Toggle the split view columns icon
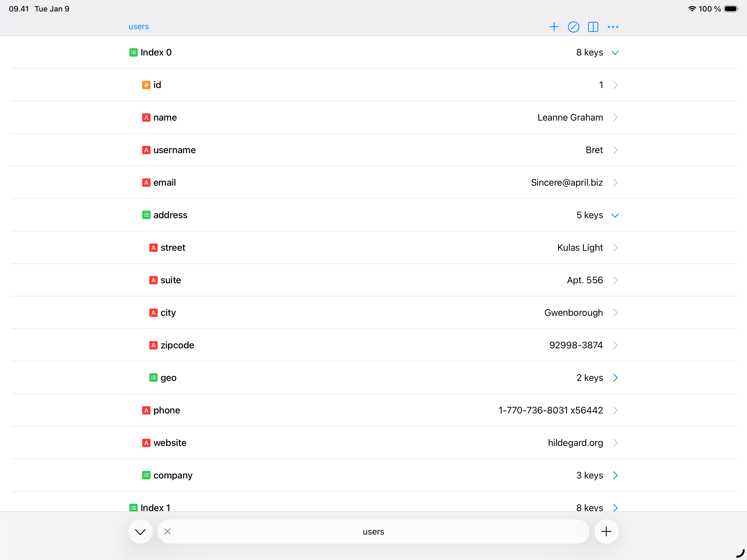The image size is (747, 560). click(x=593, y=27)
